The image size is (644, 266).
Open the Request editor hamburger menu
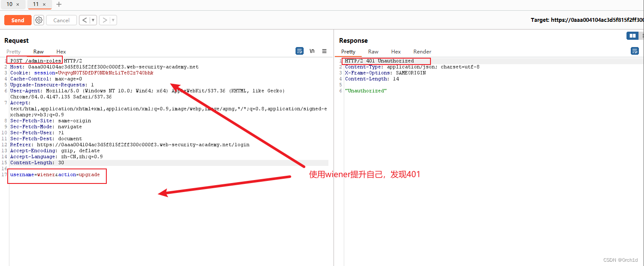pos(324,51)
